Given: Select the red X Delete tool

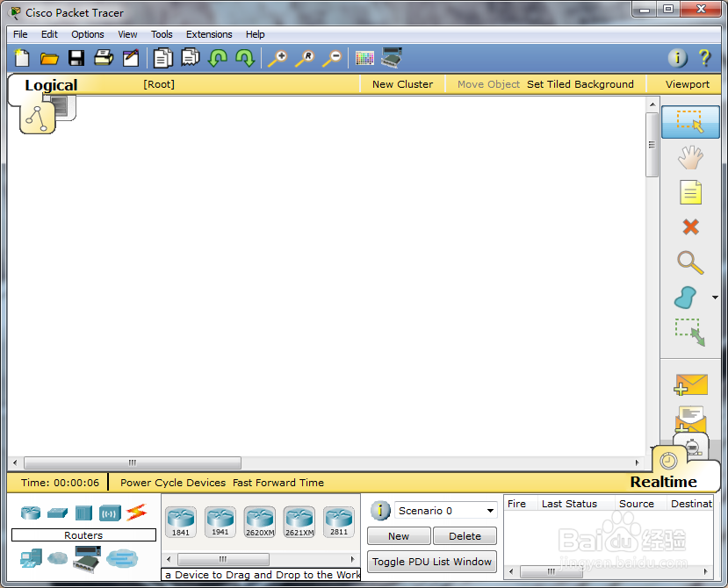Looking at the screenshot, I should pos(691,227).
